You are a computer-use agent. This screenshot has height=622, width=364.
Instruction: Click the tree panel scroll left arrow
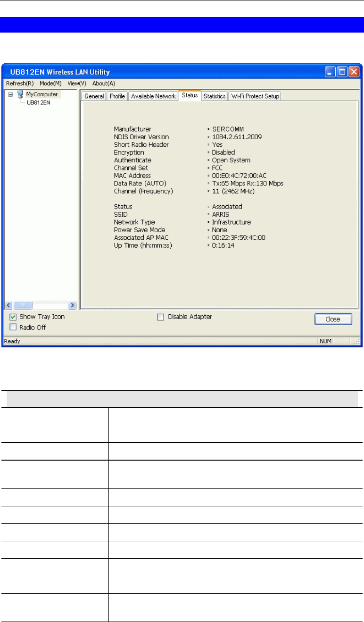tap(9, 305)
